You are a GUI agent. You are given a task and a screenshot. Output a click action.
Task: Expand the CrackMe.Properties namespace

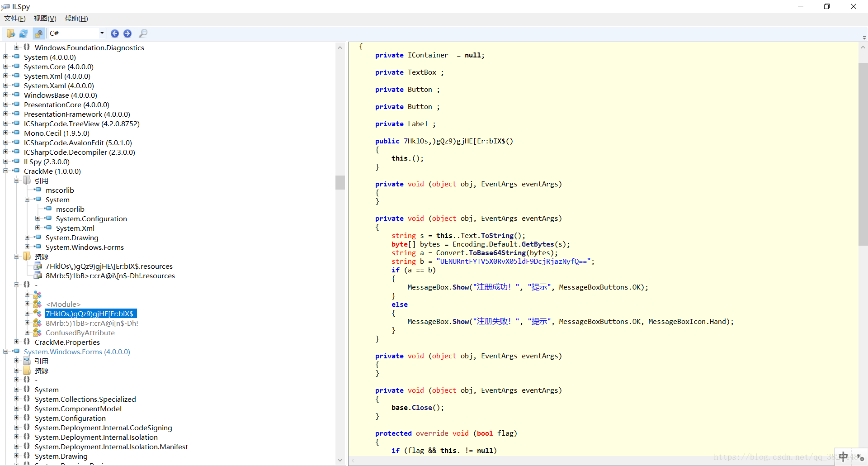pyautogui.click(x=16, y=342)
